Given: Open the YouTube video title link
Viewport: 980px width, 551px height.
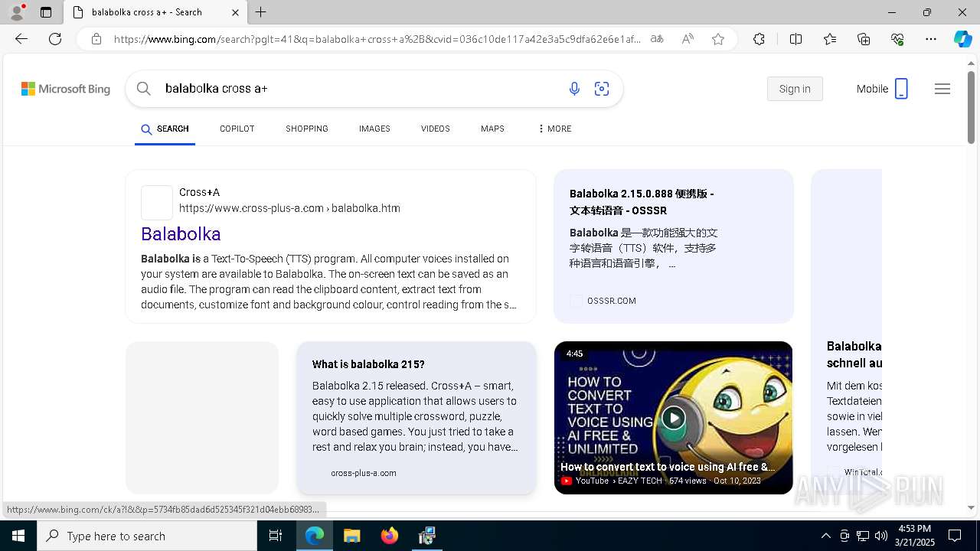Looking at the screenshot, I should [x=668, y=467].
